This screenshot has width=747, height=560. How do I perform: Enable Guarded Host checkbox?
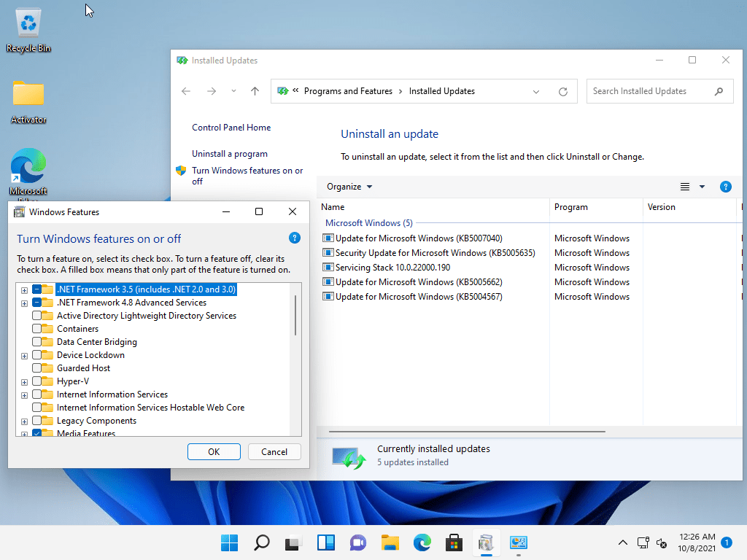[36, 368]
